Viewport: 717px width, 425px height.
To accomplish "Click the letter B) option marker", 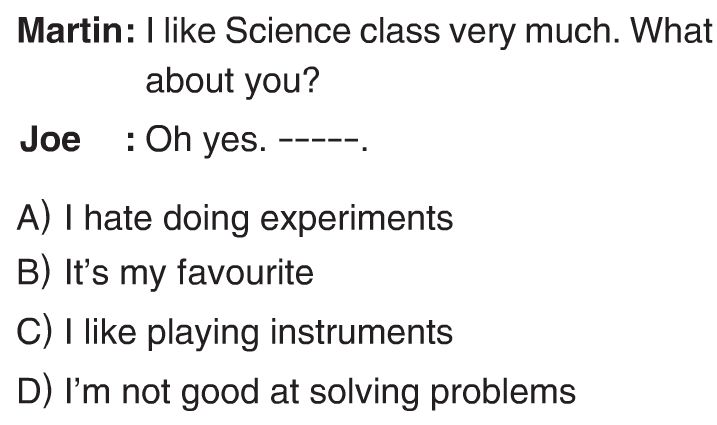I will coord(33,273).
